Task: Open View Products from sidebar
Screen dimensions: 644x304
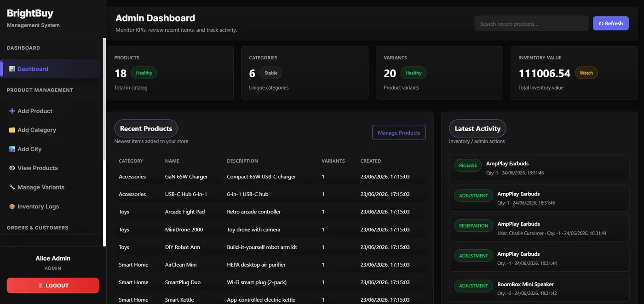Action: click(x=50, y=168)
